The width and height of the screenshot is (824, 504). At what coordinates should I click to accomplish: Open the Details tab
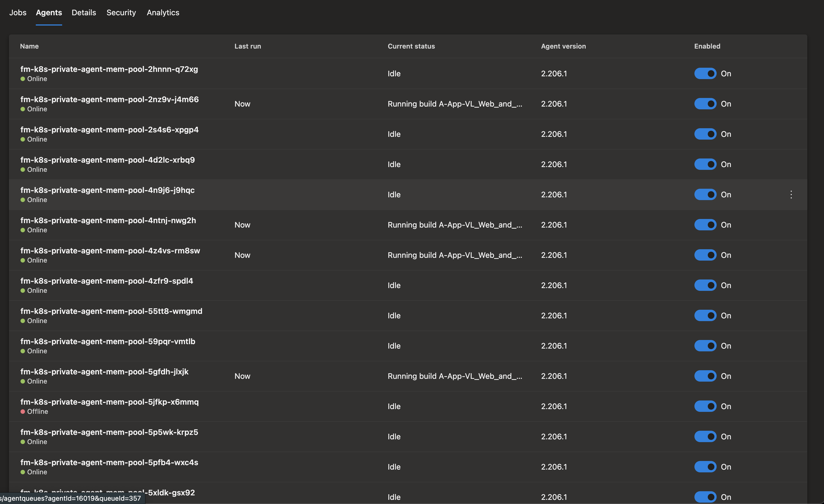click(84, 13)
